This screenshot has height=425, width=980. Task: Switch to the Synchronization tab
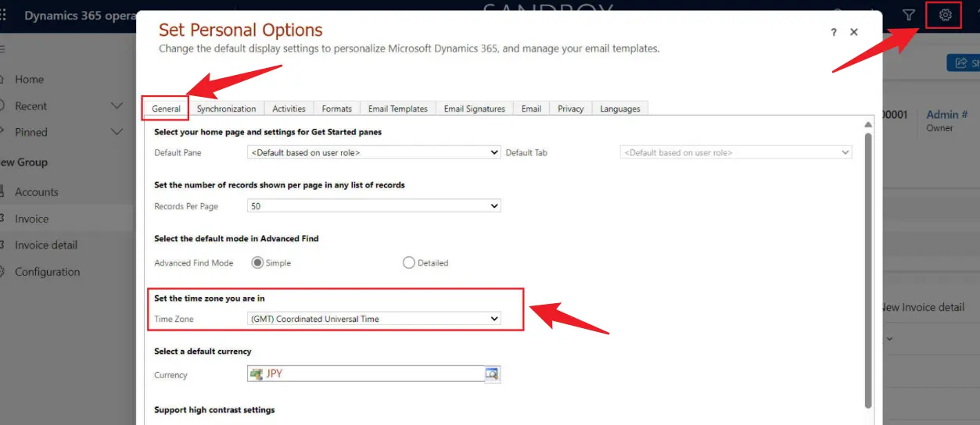coord(226,109)
